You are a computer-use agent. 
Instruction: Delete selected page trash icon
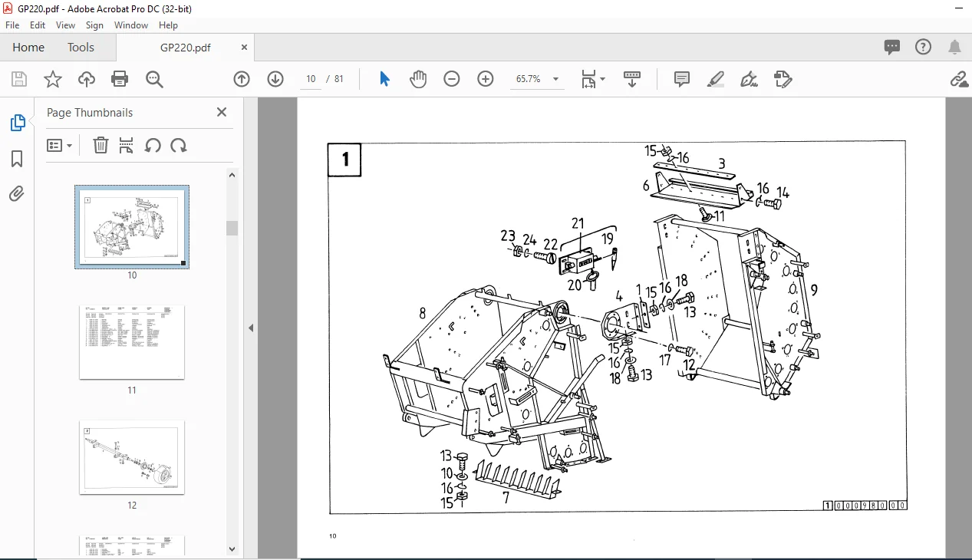[100, 145]
